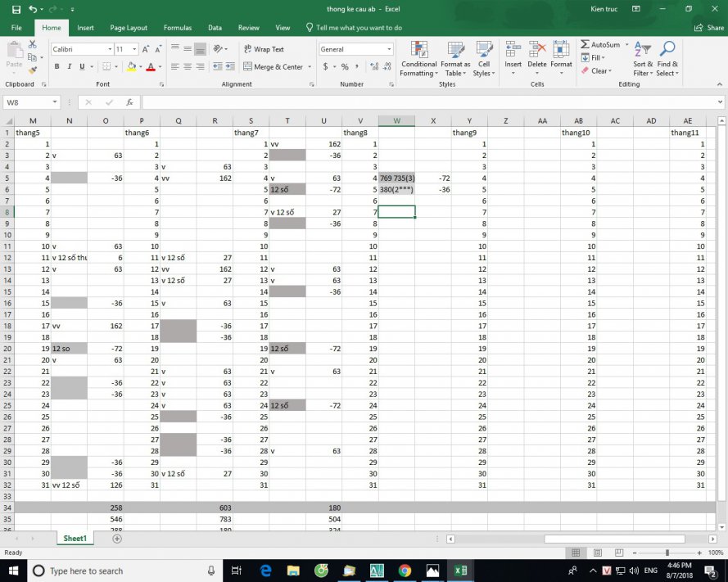The height and width of the screenshot is (582, 728).
Task: Click the zoom slider in status bar
Action: point(667,553)
